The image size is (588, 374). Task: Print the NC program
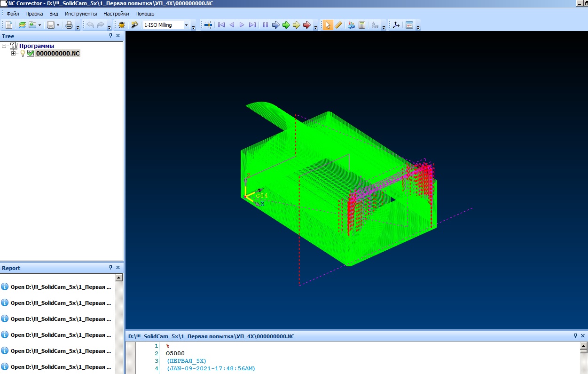click(x=69, y=25)
